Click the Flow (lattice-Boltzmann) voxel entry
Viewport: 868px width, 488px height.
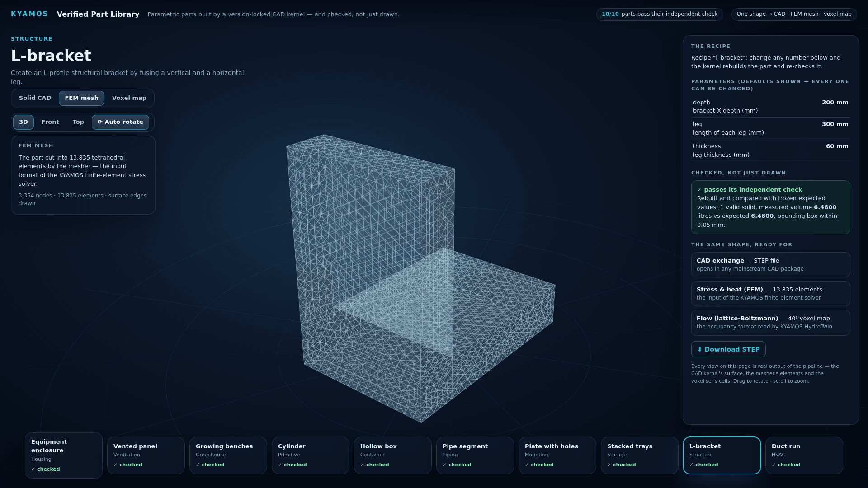click(x=771, y=323)
